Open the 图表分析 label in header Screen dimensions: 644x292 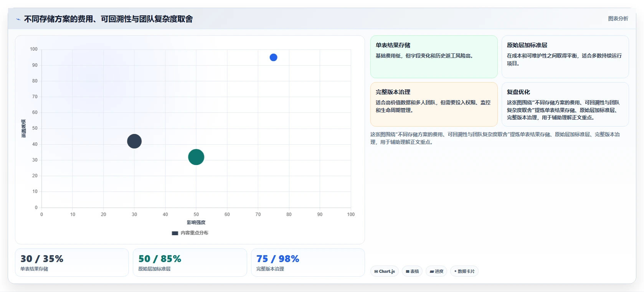pos(618,18)
